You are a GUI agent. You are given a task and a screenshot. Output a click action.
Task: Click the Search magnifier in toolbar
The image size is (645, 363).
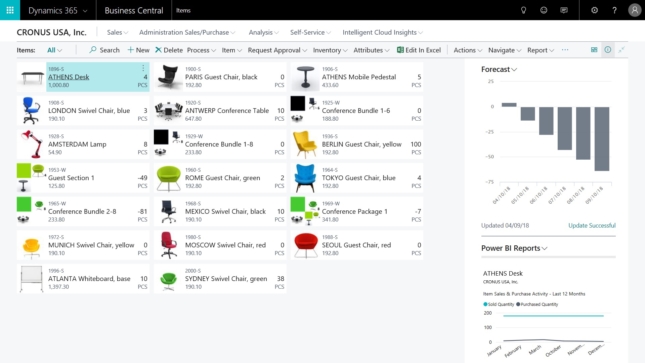(104, 50)
